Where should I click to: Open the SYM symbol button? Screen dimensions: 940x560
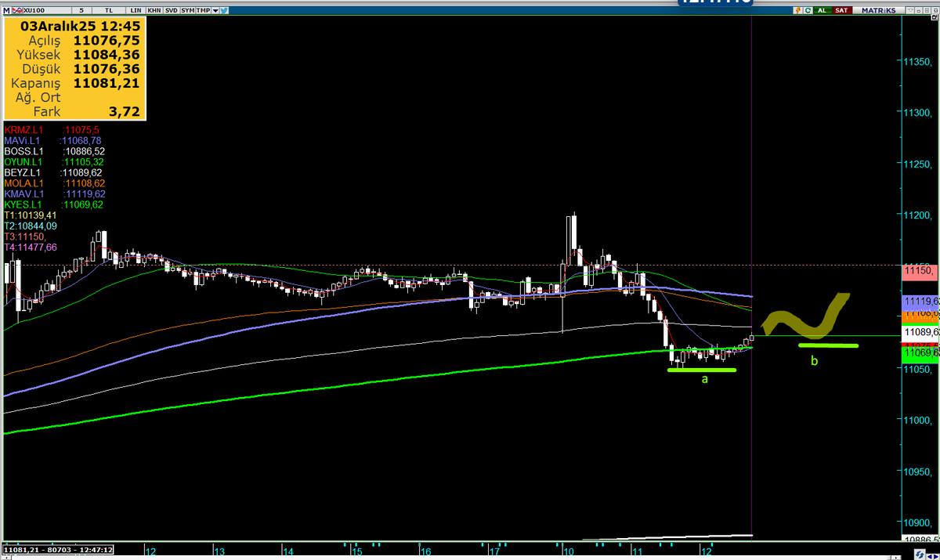tap(187, 10)
